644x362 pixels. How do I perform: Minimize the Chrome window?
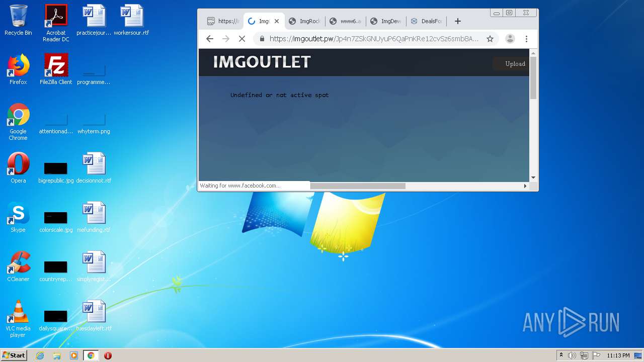[x=496, y=13]
